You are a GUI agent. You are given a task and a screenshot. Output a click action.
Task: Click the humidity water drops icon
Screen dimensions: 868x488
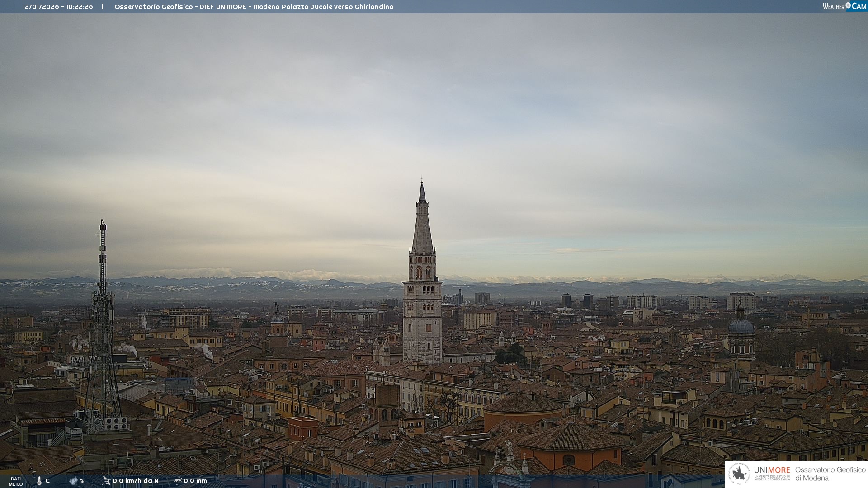pos(73,481)
